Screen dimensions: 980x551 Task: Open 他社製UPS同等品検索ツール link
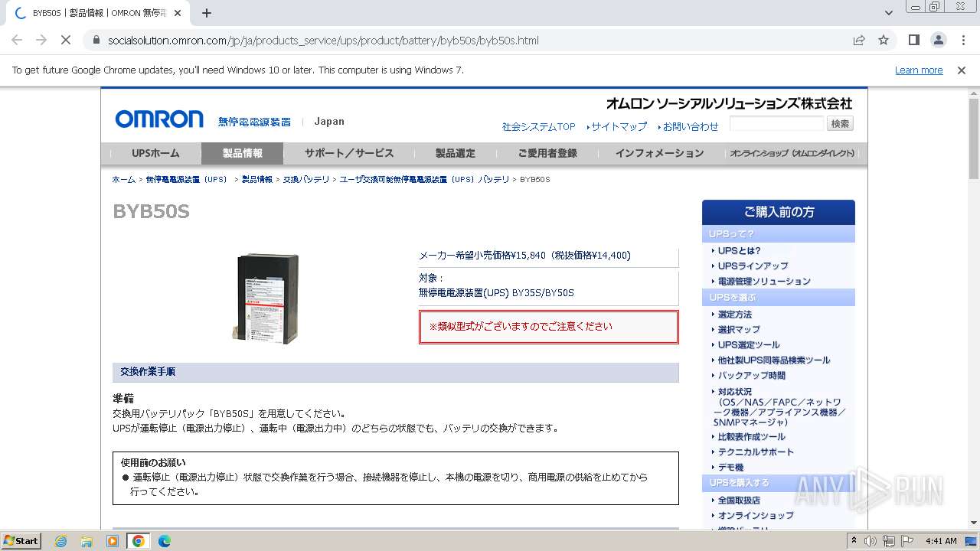tap(773, 360)
